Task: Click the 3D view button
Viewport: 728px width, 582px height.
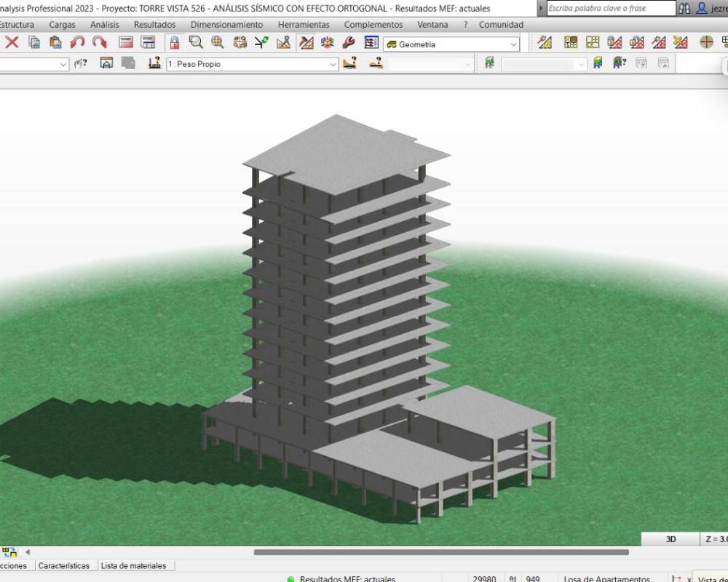Action: [x=670, y=539]
